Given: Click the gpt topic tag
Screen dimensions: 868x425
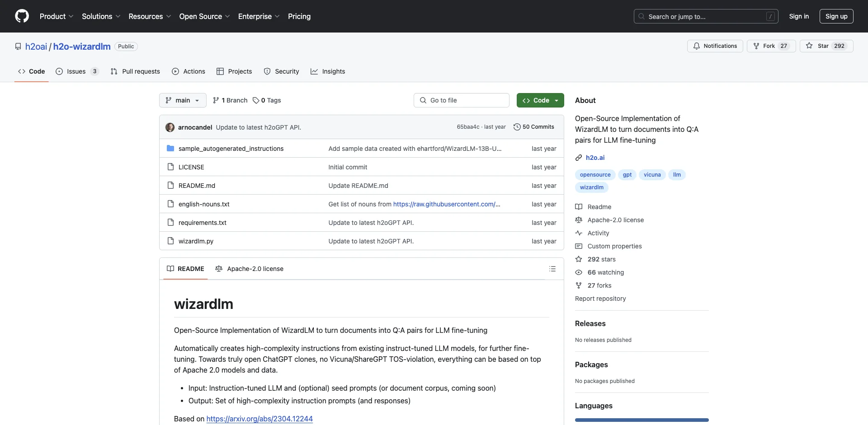Looking at the screenshot, I should click(627, 175).
